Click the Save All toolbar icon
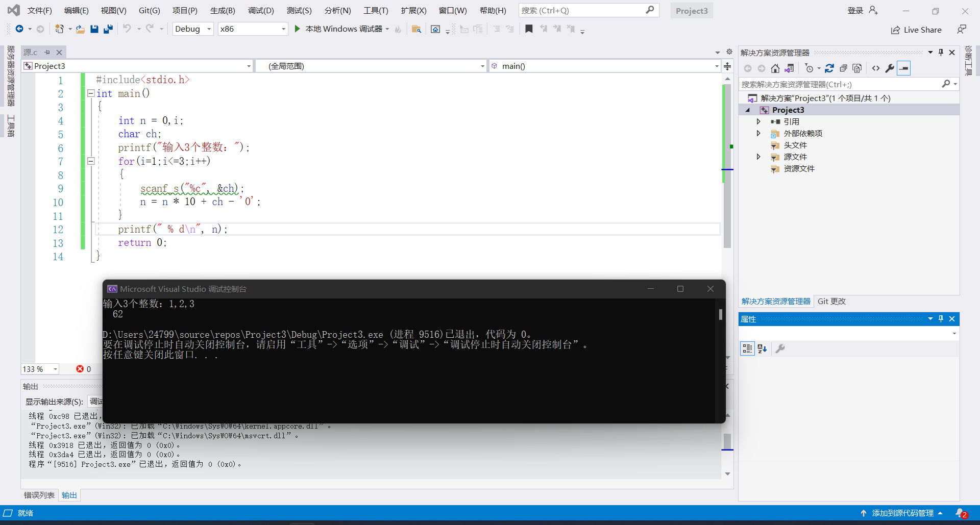Viewport: 980px width, 525px height. tap(108, 29)
